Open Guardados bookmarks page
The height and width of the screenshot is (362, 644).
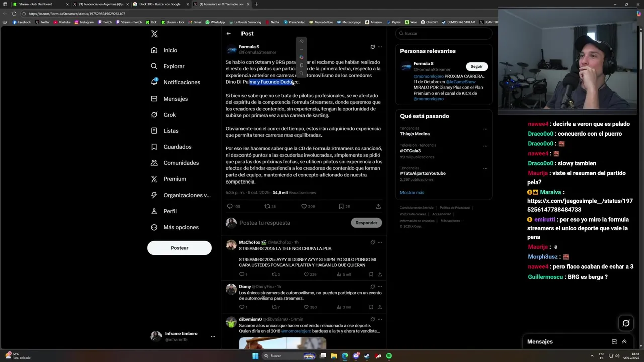pyautogui.click(x=171, y=147)
